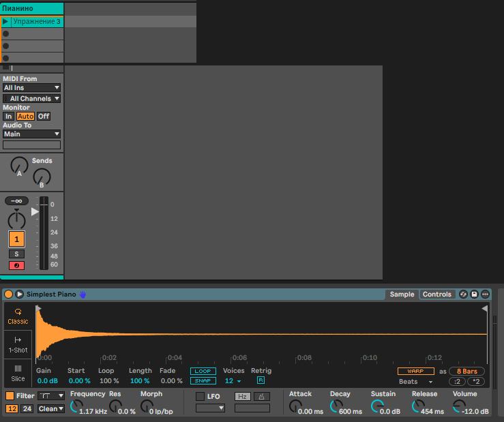The width and height of the screenshot is (504, 422).
Task: Click the filter Res knob
Action: pos(115,406)
